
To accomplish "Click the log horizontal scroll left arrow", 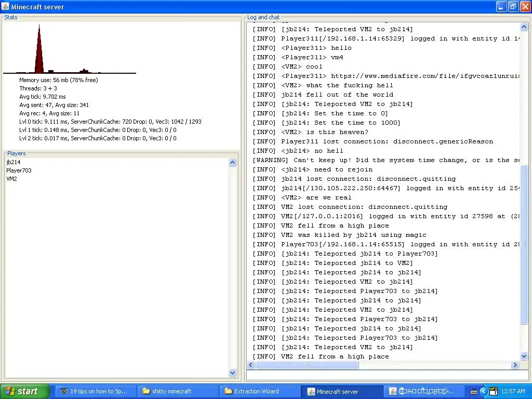I will [x=251, y=365].
